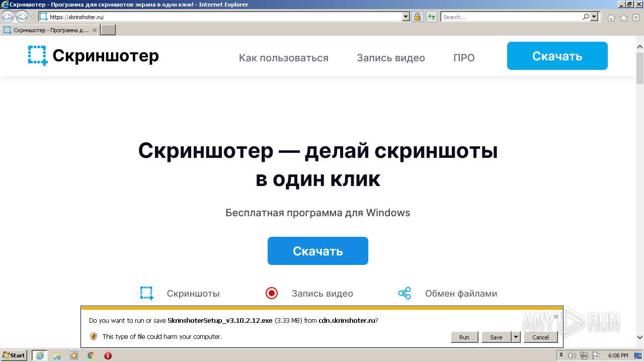Screen dimensions: 644x362
Task: Go forward with the browser Forward arrow
Action: [x=22, y=17]
